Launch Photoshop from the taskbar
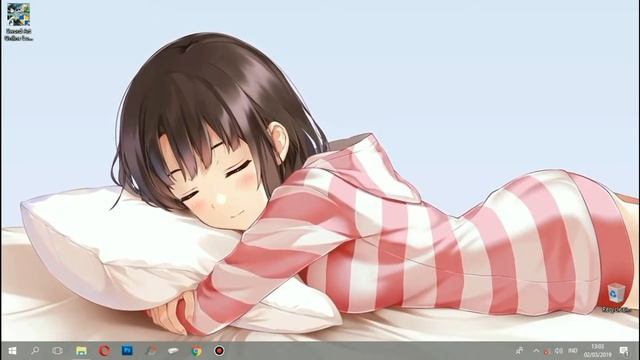This screenshot has width=640, height=360. 127,350
